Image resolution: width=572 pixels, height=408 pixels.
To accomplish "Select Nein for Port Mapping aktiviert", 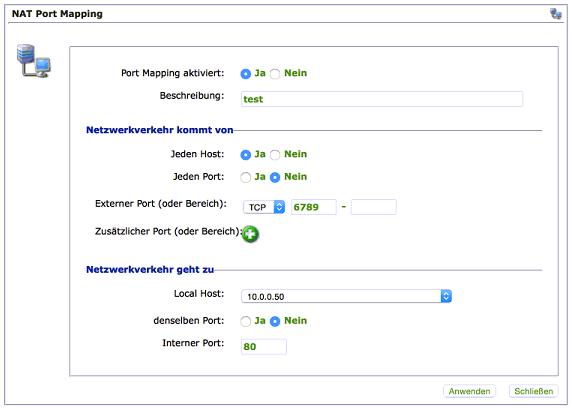I will point(275,74).
